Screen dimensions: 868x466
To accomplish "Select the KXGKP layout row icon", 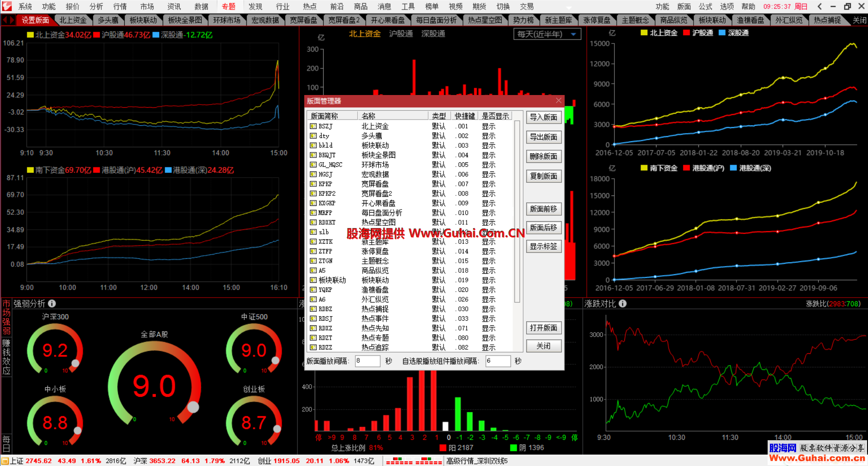I will 313,203.
